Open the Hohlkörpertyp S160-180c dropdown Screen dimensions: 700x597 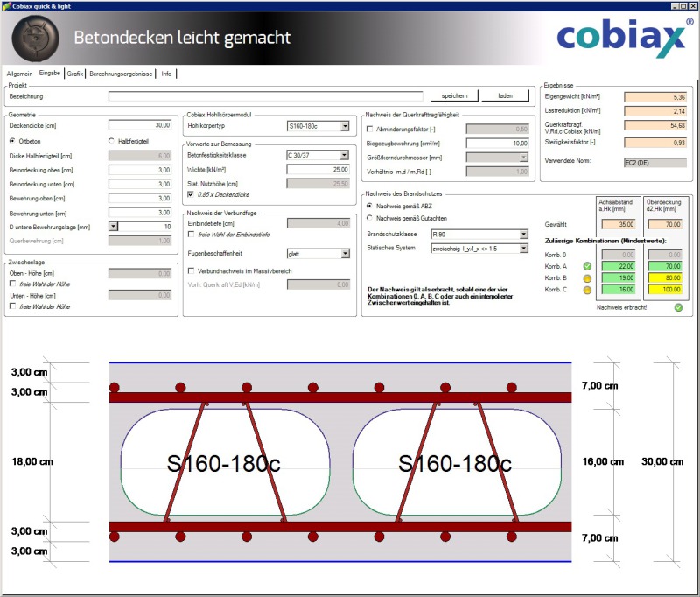coord(345,126)
